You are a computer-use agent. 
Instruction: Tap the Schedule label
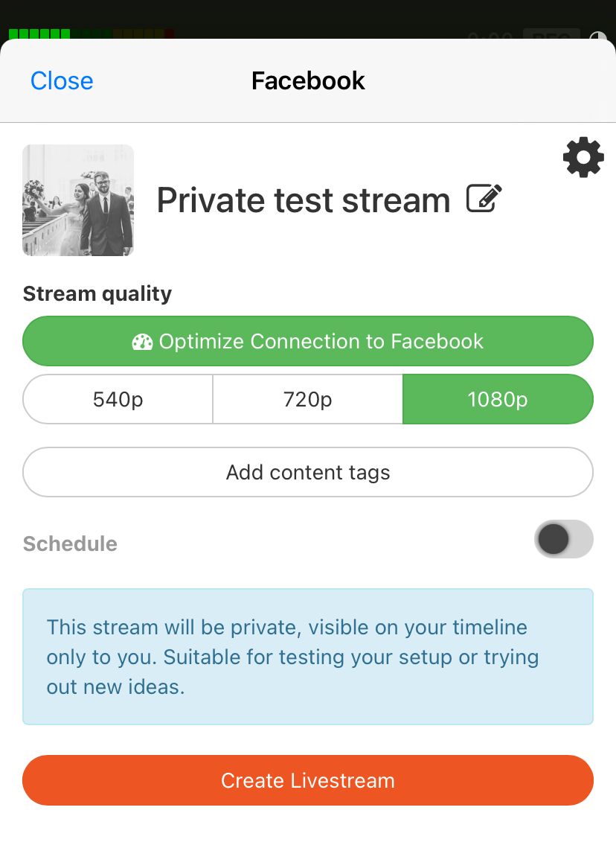click(70, 544)
